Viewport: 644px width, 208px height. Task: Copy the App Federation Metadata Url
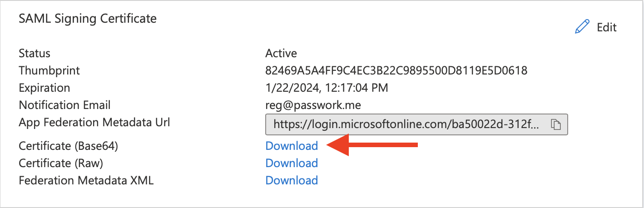pos(555,125)
